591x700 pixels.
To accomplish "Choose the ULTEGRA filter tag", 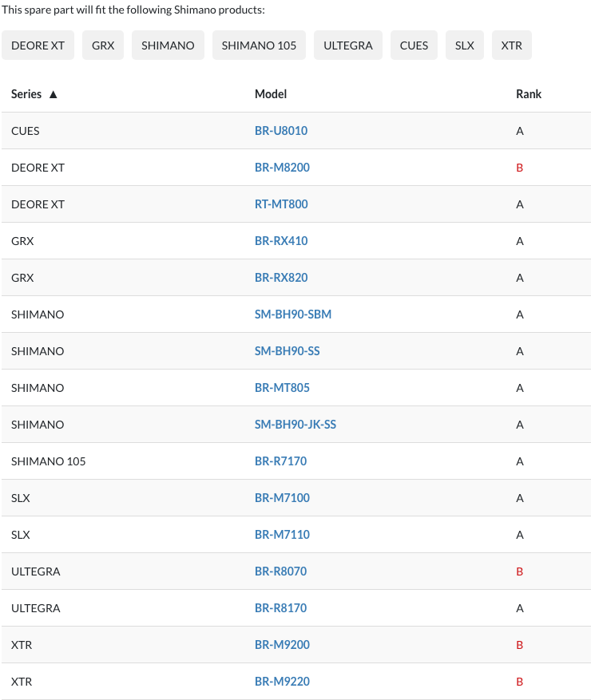I will [x=348, y=45].
